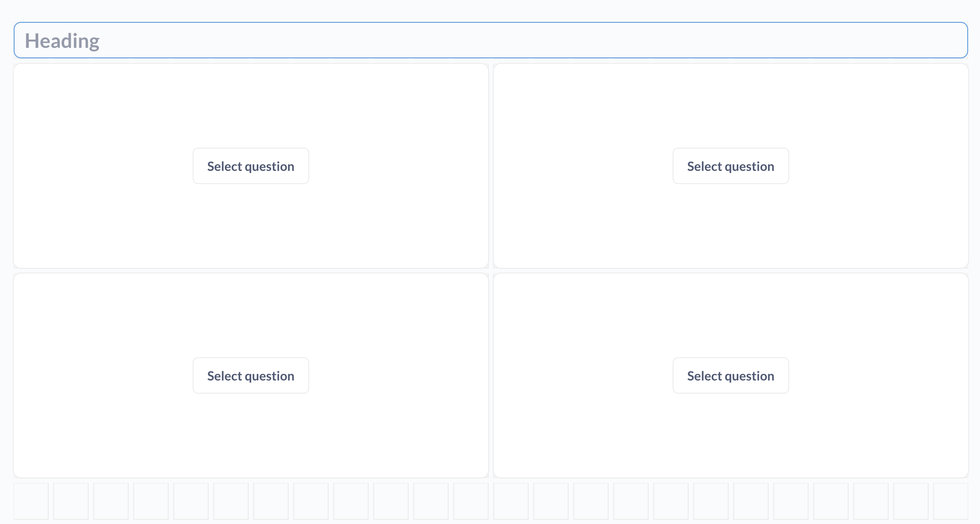Click the fourth grid cell from left
980x524 pixels.
pos(151,501)
